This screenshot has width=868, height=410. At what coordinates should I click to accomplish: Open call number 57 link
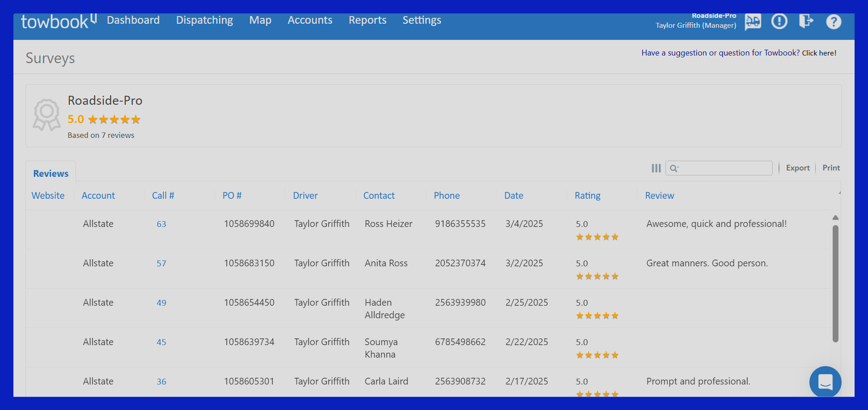pyautogui.click(x=161, y=264)
